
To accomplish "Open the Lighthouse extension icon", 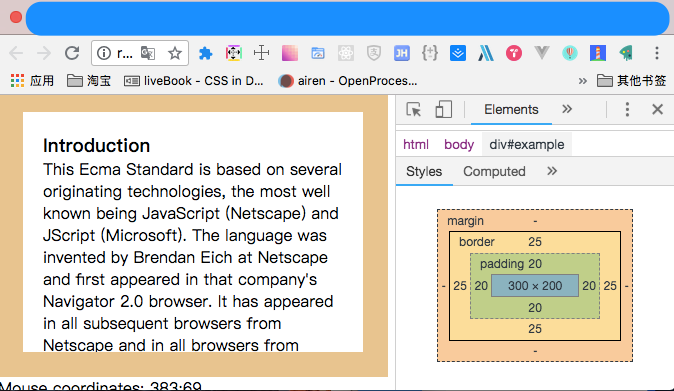I will (598, 53).
